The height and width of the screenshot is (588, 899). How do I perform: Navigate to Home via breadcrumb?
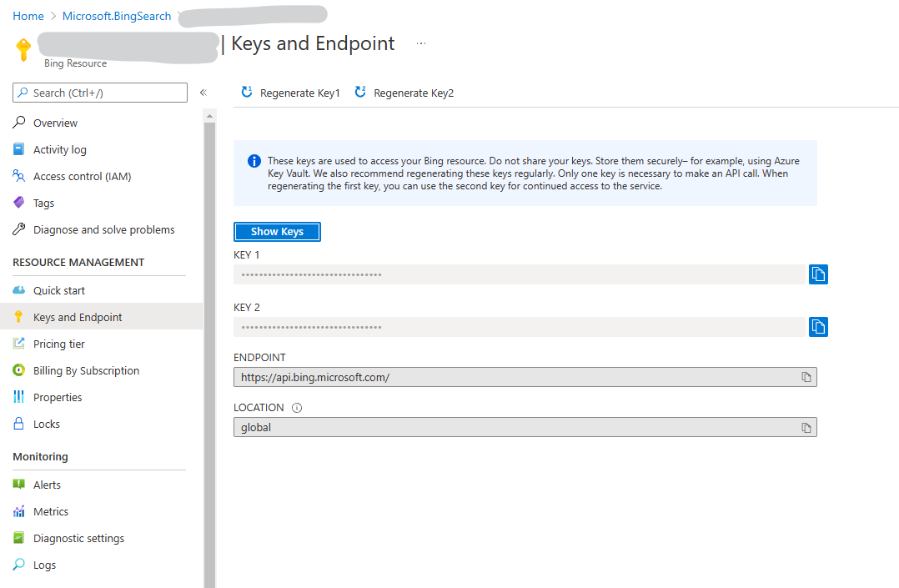click(x=28, y=15)
